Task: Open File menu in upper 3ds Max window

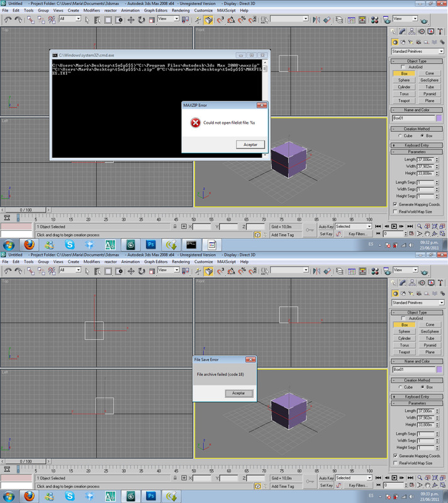Action: (6, 10)
